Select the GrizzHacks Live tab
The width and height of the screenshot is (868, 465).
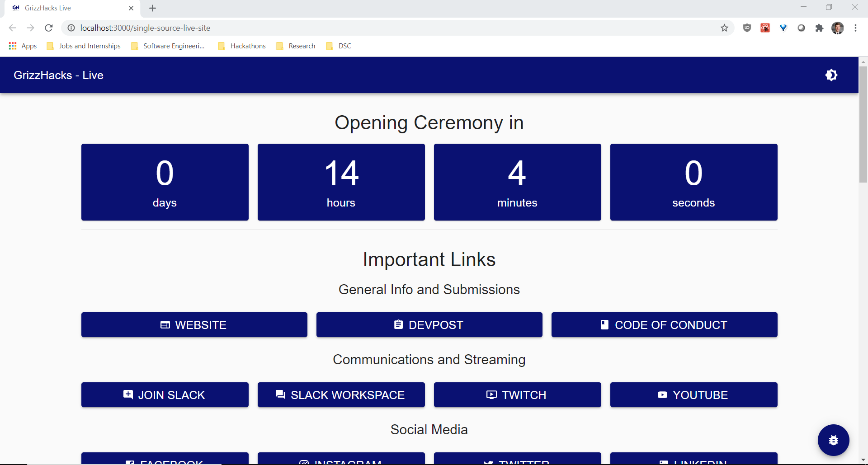click(x=72, y=8)
